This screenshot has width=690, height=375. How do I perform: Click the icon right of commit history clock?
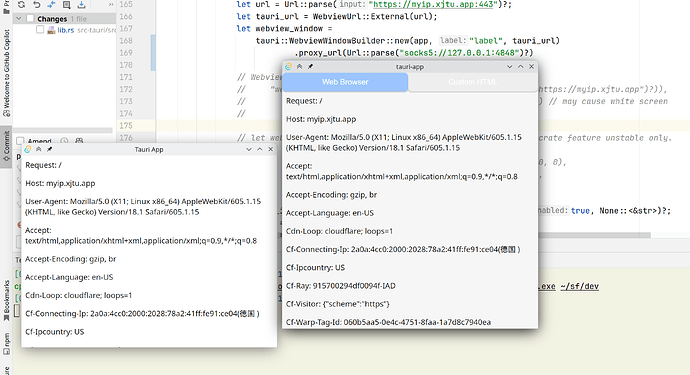79,141
